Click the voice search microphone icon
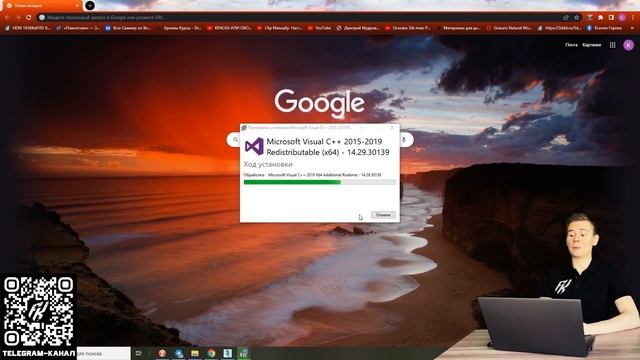Image resolution: width=640 pixels, height=360 pixels. tap(404, 140)
